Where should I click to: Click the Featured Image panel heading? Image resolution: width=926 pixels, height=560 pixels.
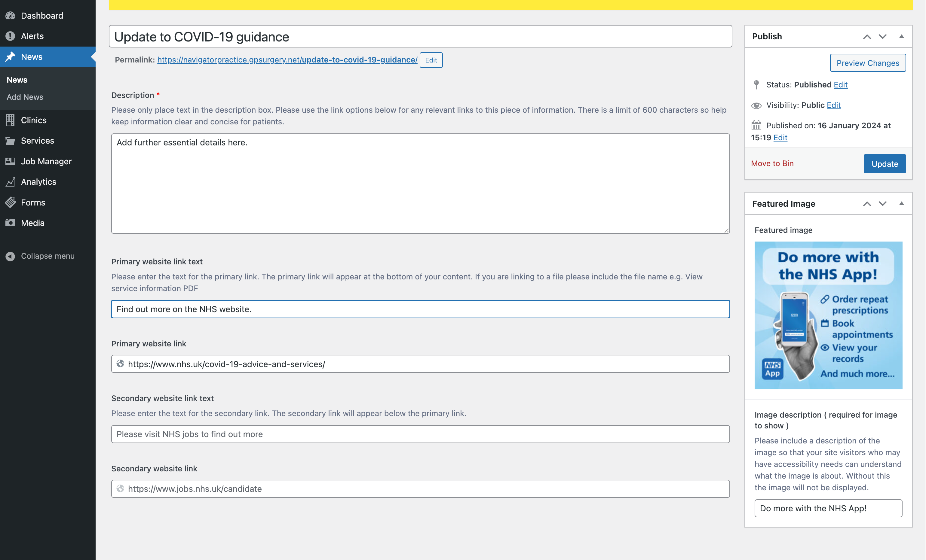pyautogui.click(x=783, y=204)
